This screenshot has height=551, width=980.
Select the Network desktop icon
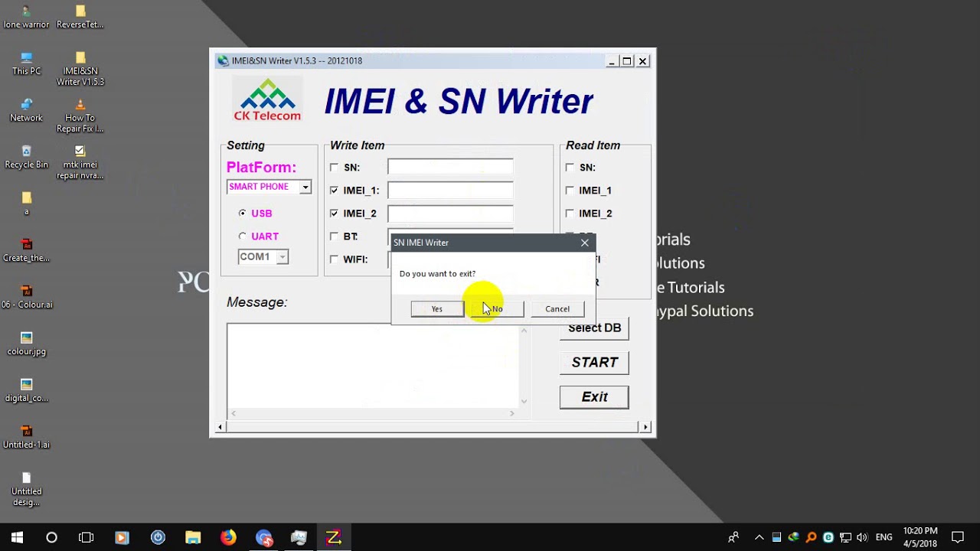26,110
